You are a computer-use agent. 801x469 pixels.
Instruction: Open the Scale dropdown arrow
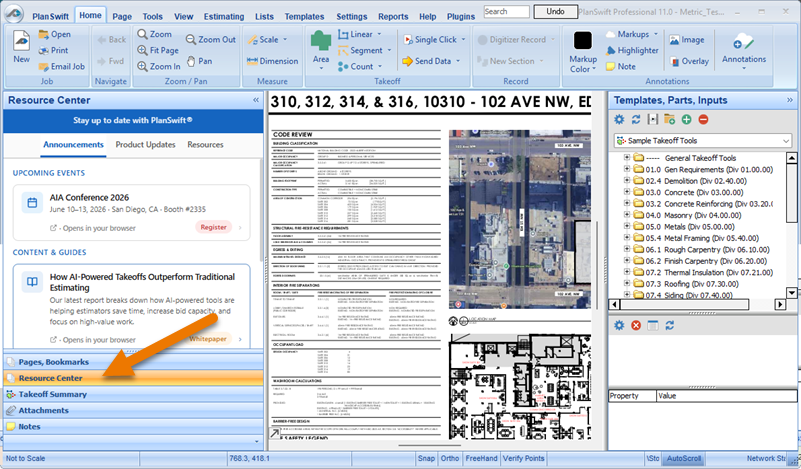[x=285, y=39]
